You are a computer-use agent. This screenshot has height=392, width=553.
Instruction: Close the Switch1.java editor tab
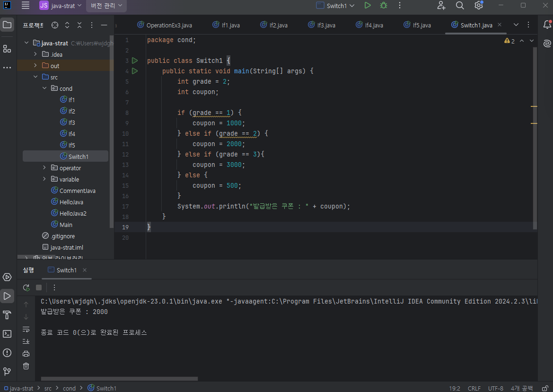click(500, 25)
